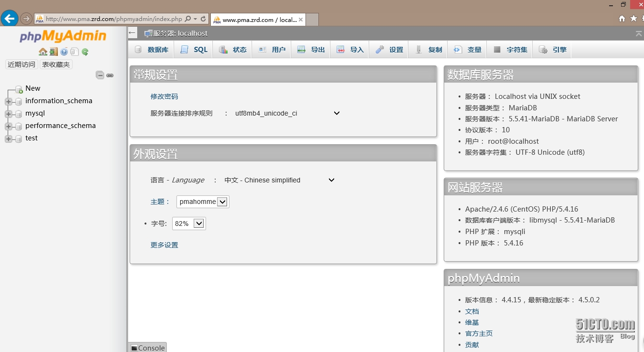Open the Language selection dropdown
Image resolution: width=644 pixels, height=352 pixels.
pos(280,180)
